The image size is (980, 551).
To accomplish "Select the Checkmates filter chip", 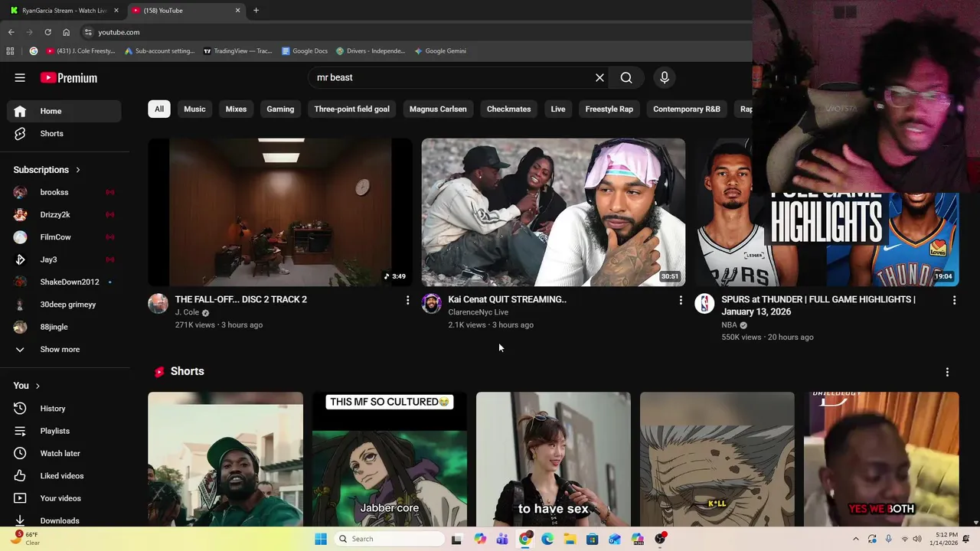I will coord(508,109).
